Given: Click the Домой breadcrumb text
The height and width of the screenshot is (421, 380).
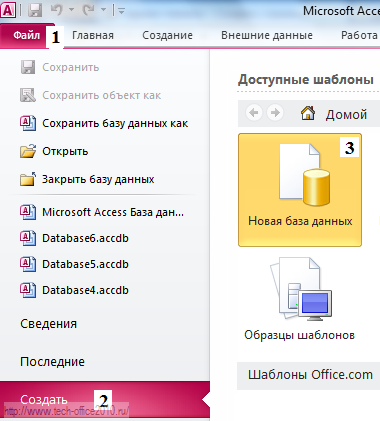Looking at the screenshot, I should click(346, 114).
